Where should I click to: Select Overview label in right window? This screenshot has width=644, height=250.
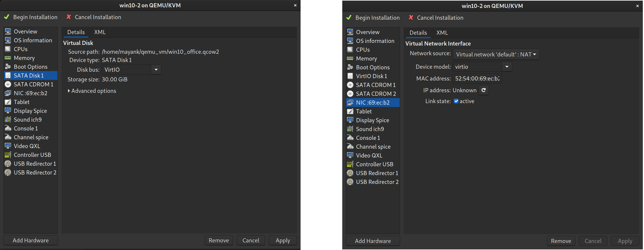[367, 32]
